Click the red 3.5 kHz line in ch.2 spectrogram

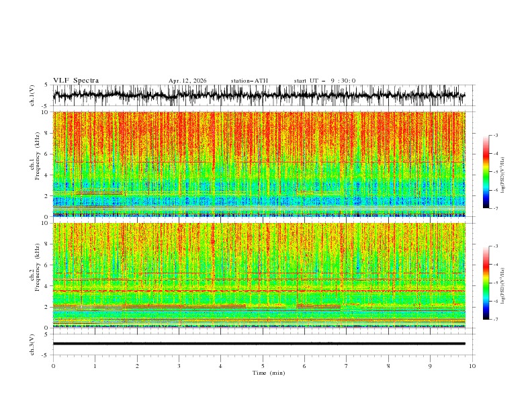(x=259, y=291)
